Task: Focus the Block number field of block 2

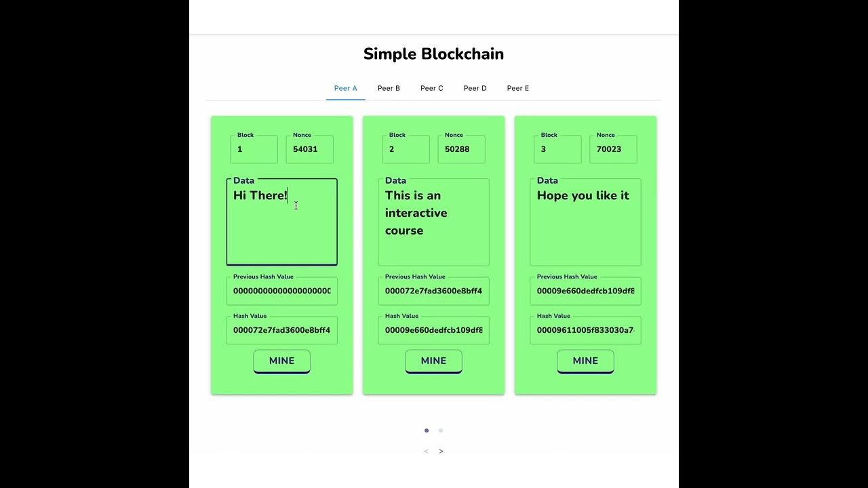Action: (x=406, y=149)
